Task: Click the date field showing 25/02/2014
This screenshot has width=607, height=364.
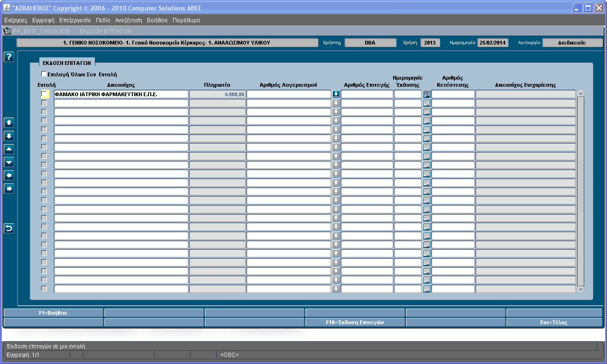Action: [492, 43]
